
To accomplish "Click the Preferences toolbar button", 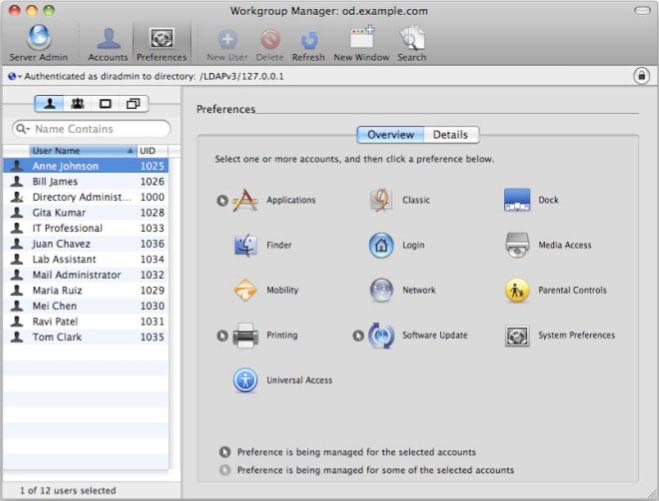I will tap(162, 44).
